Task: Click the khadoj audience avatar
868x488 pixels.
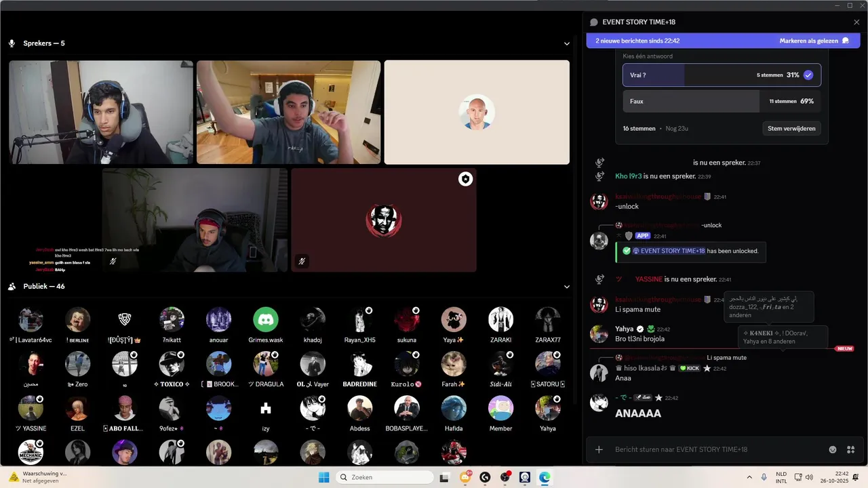Action: [313, 319]
